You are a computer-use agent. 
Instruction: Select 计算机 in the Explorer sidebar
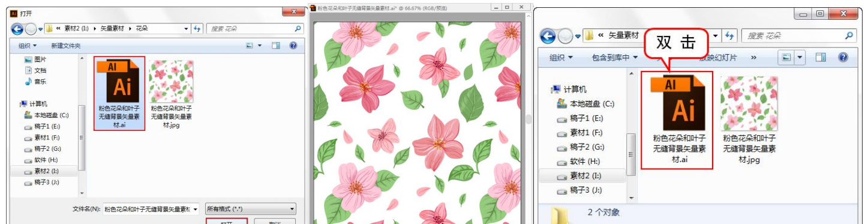(569, 89)
